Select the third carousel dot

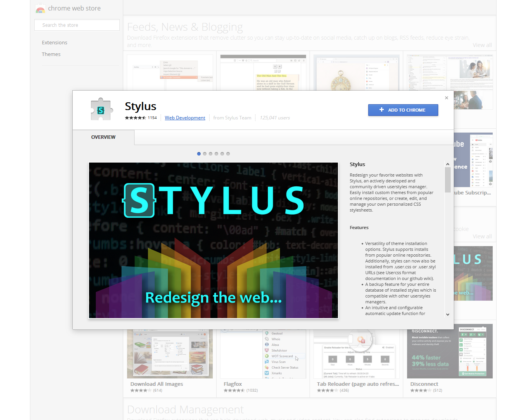coord(210,154)
